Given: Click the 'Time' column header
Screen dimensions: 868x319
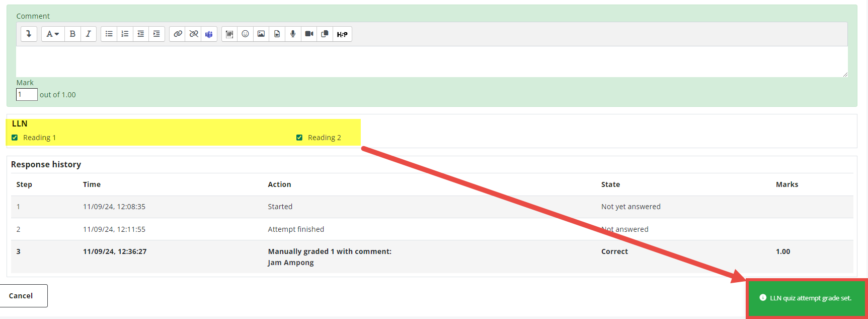Looking at the screenshot, I should pos(92,184).
